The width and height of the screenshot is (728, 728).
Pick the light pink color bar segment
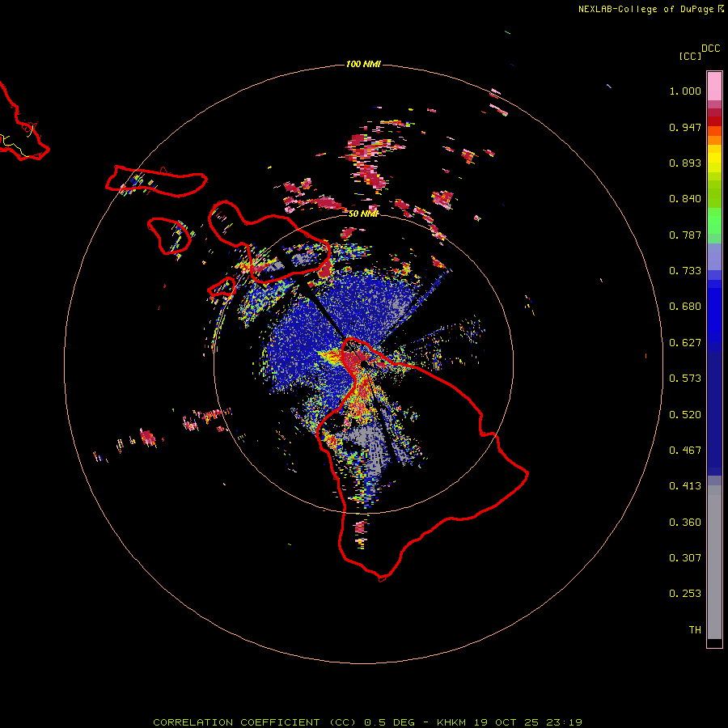click(x=714, y=87)
